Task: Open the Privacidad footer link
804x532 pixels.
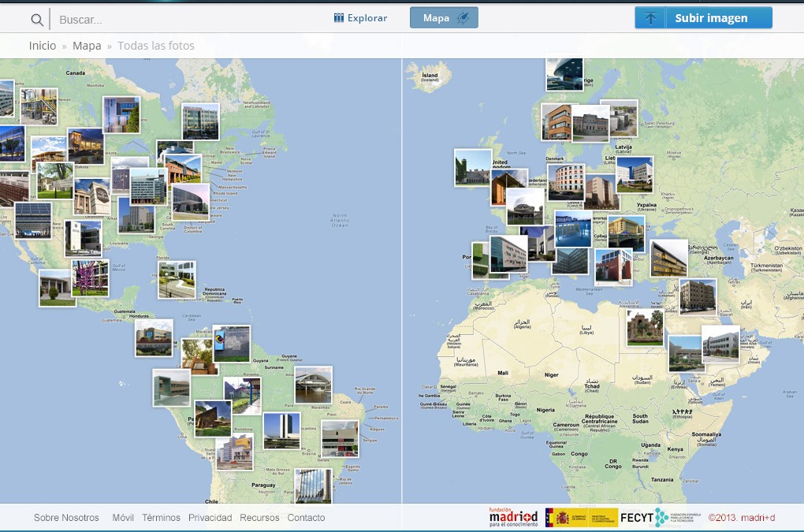Action: pyautogui.click(x=210, y=518)
